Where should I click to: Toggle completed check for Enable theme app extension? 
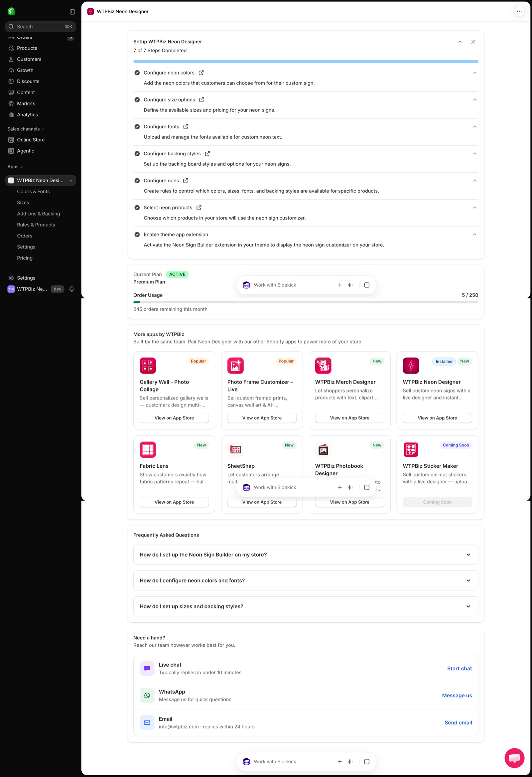click(x=137, y=234)
